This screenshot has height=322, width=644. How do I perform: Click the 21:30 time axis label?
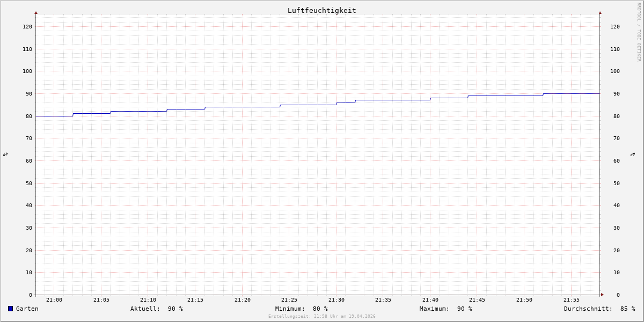pos(336,300)
